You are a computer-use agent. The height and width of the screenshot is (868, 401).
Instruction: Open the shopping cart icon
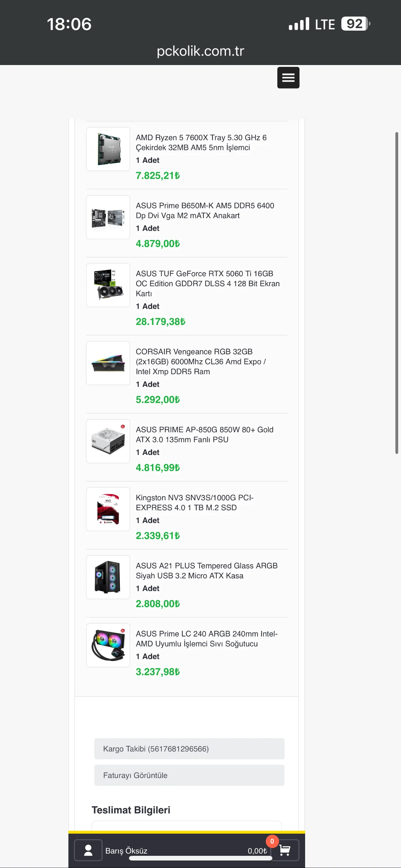285,850
